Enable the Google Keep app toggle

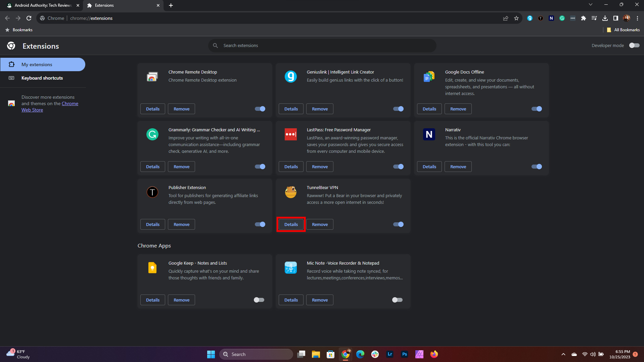(x=259, y=300)
